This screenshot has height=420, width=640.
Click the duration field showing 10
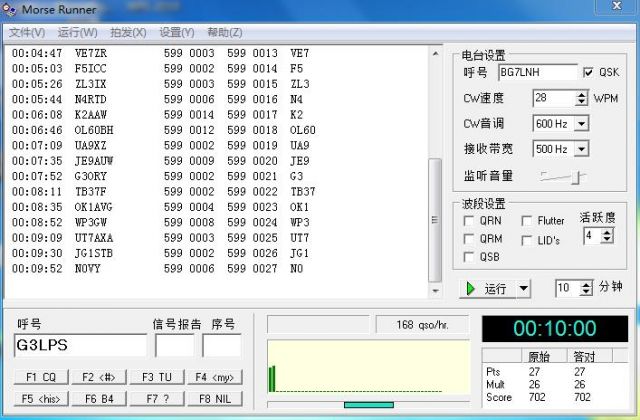point(568,288)
